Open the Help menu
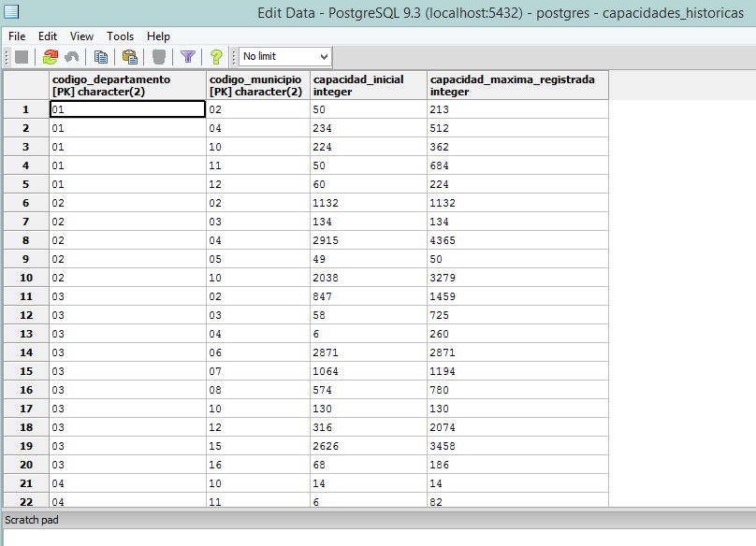This screenshot has height=546, width=756. click(x=158, y=36)
